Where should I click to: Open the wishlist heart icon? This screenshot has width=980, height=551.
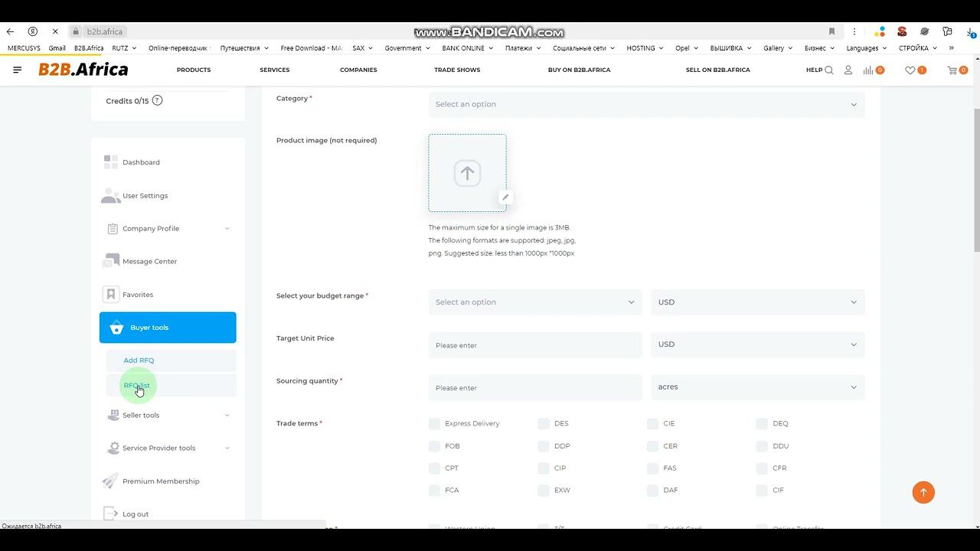point(910,70)
